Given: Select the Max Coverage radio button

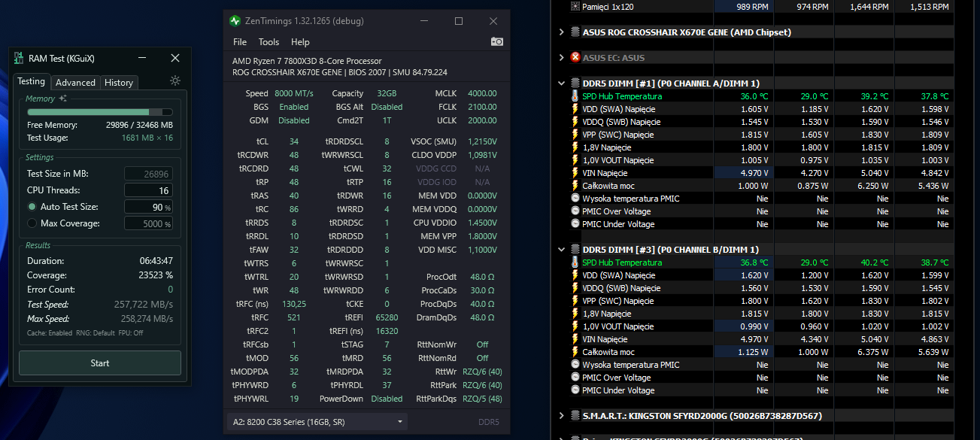Looking at the screenshot, I should pos(32,223).
